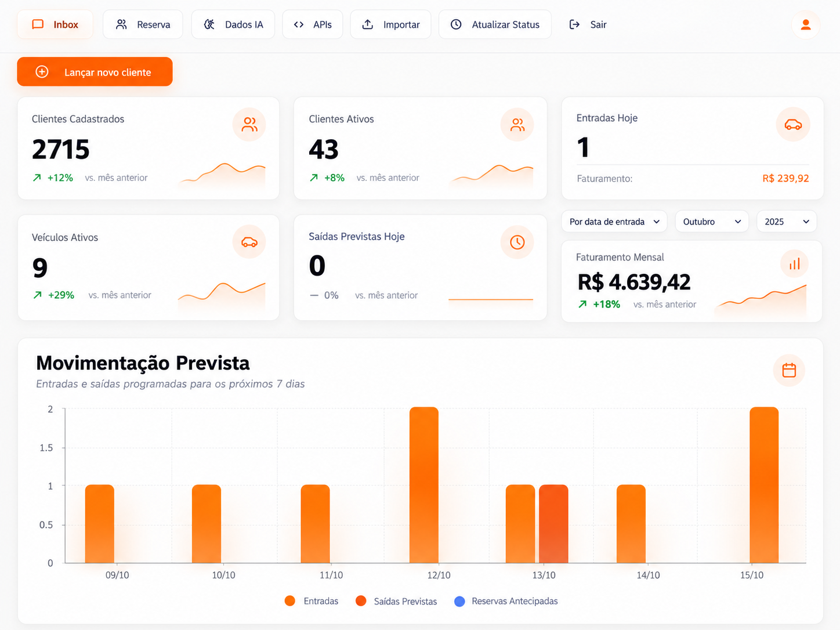Image resolution: width=840 pixels, height=630 pixels.
Task: Toggle the Saídas Previstas legend series
Action: pyautogui.click(x=396, y=601)
